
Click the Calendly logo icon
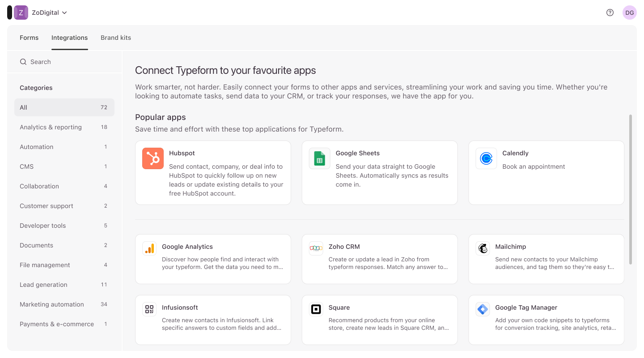tap(486, 158)
